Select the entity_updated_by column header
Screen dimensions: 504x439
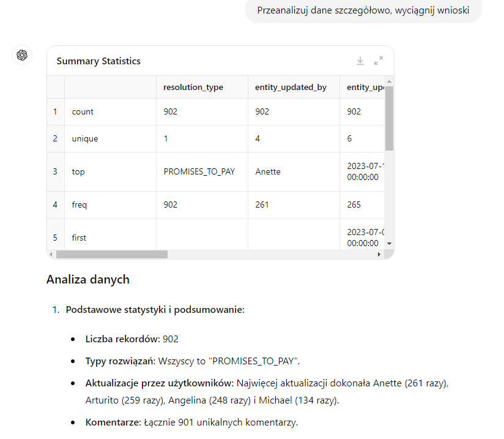pos(291,88)
